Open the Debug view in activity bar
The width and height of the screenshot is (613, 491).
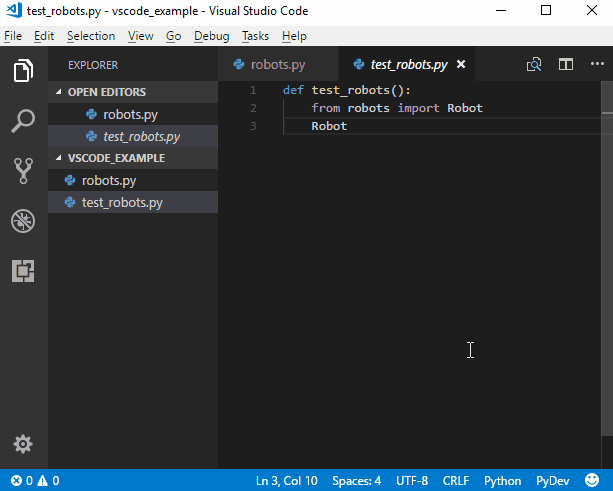click(23, 221)
